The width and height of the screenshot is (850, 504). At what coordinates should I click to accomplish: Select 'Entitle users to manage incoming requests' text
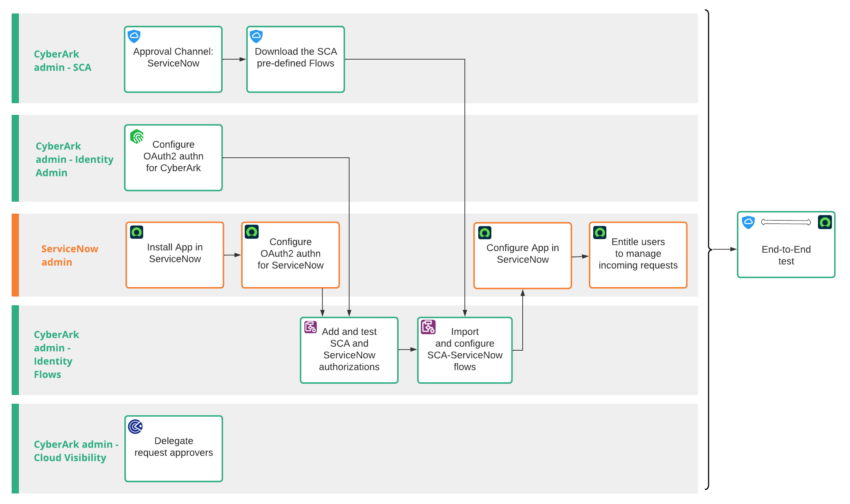[638, 254]
